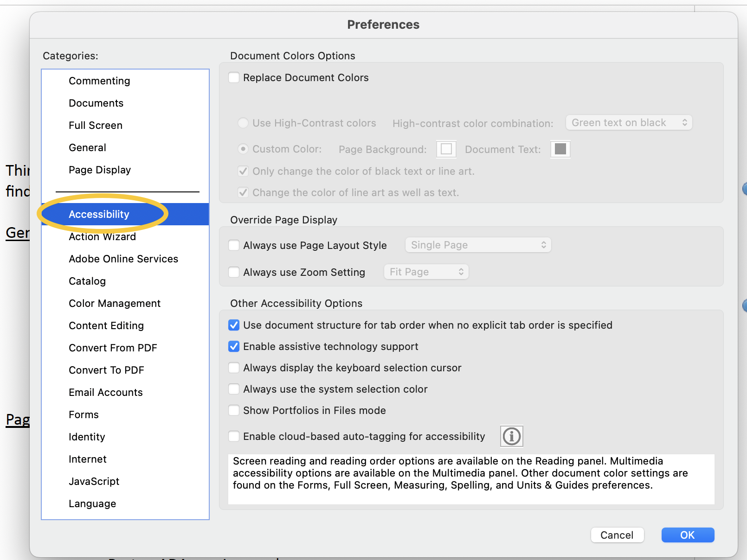Enable cloud-based auto-tagging for accessibility
747x560 pixels.
(x=234, y=436)
